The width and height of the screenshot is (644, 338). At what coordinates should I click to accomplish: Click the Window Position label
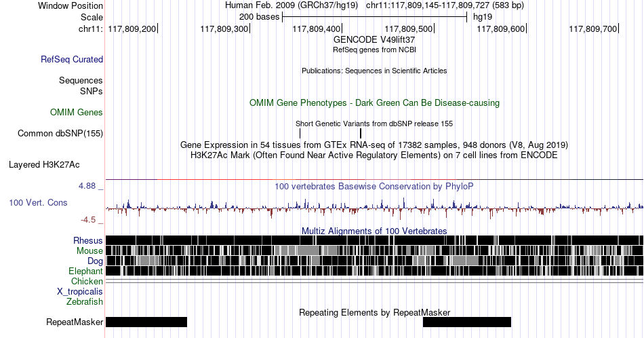71,5
